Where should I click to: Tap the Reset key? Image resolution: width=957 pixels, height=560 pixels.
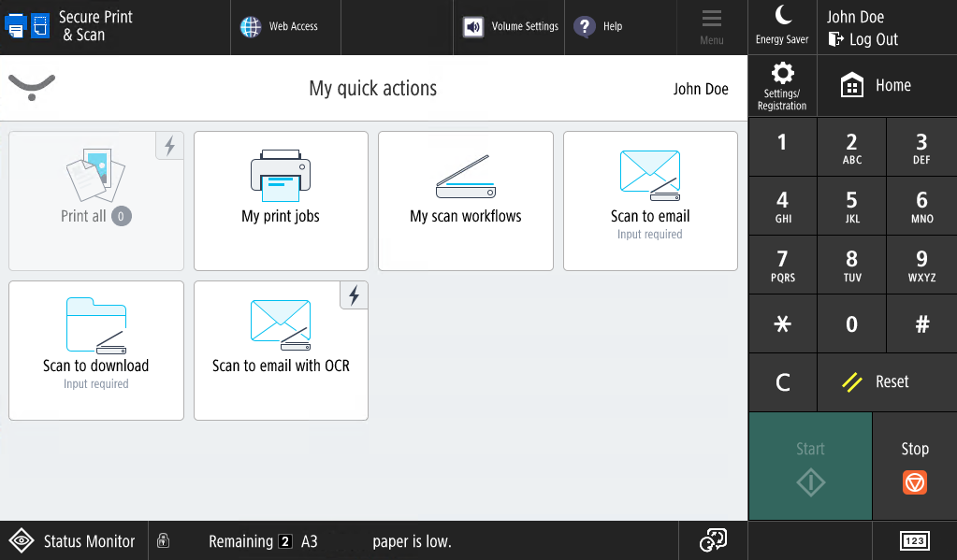[887, 381]
